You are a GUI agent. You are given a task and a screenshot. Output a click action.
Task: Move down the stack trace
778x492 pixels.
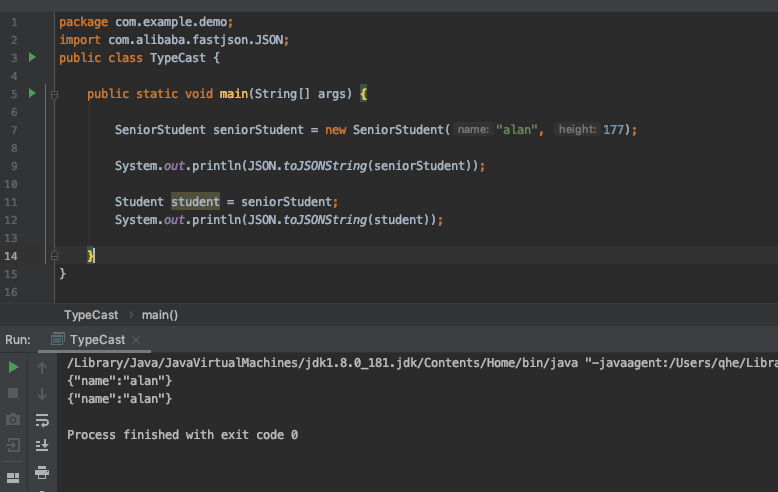42,394
